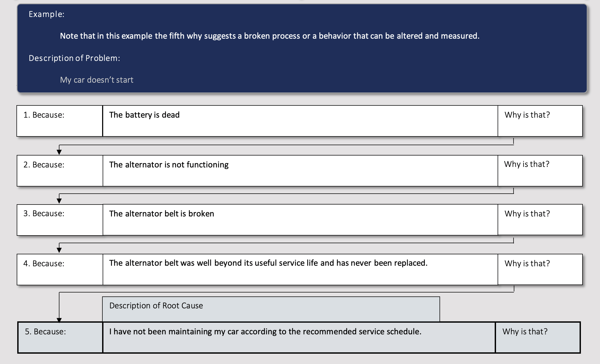Click "The battery is dead" answer field
The image size is (600, 364).
pyautogui.click(x=300, y=121)
